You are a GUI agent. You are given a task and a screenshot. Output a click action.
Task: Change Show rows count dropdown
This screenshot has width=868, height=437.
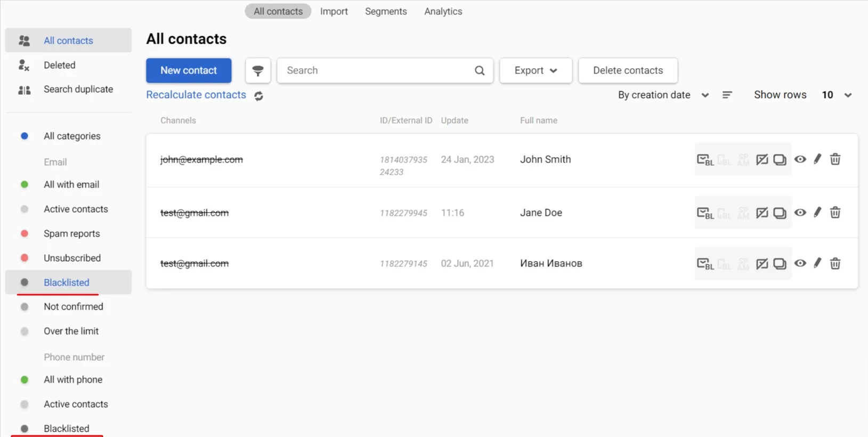[x=837, y=95]
